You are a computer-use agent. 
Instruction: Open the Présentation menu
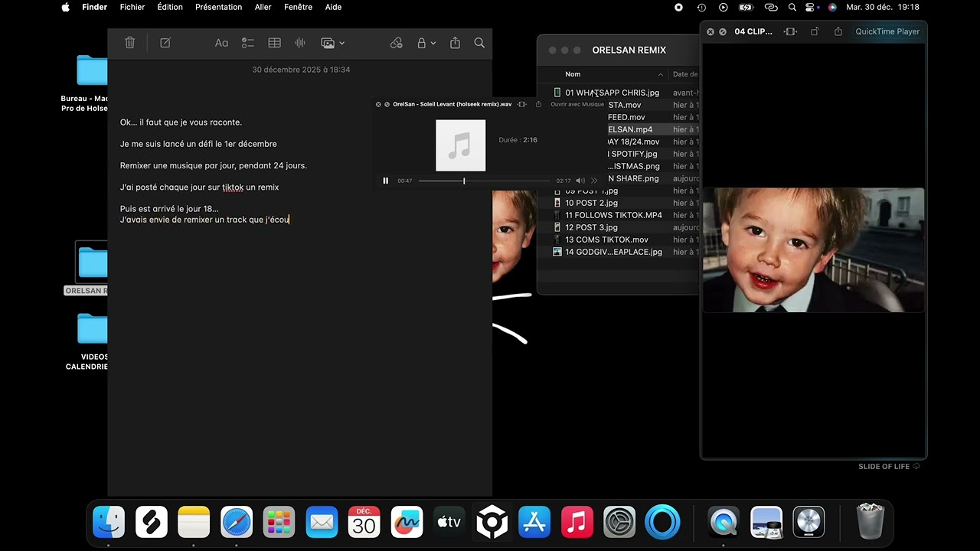pyautogui.click(x=219, y=7)
